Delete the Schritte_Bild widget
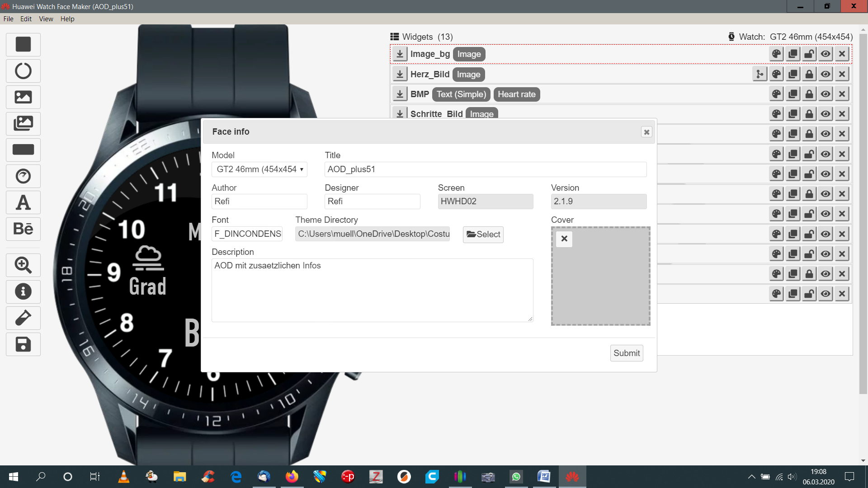 pyautogui.click(x=842, y=114)
